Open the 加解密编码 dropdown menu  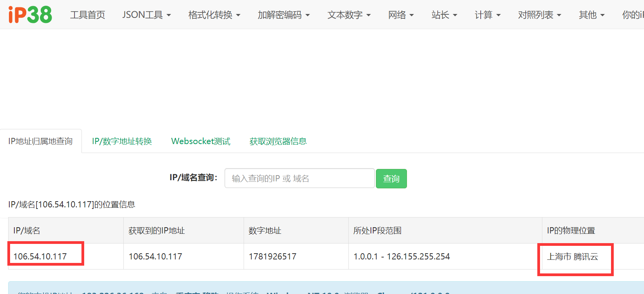[284, 15]
